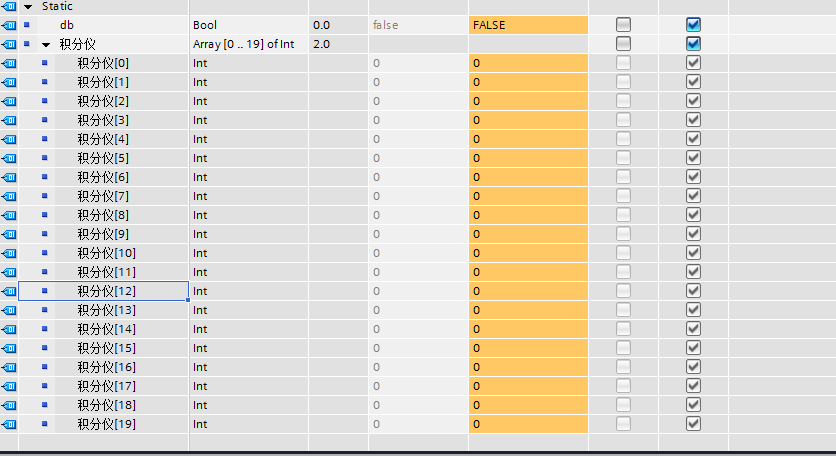836x456 pixels.
Task: Untick the checked checkbox for 积分仪[3]
Action: (693, 120)
